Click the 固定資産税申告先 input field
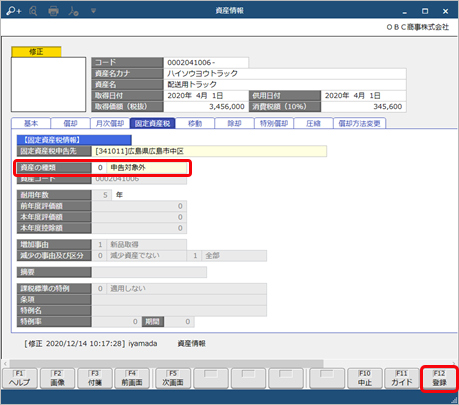Screen dimensions: 459x405 209,151
